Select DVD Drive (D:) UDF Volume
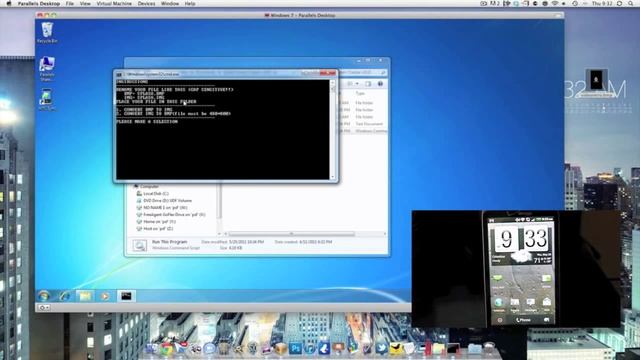The width and height of the screenshot is (640, 360). [164, 200]
